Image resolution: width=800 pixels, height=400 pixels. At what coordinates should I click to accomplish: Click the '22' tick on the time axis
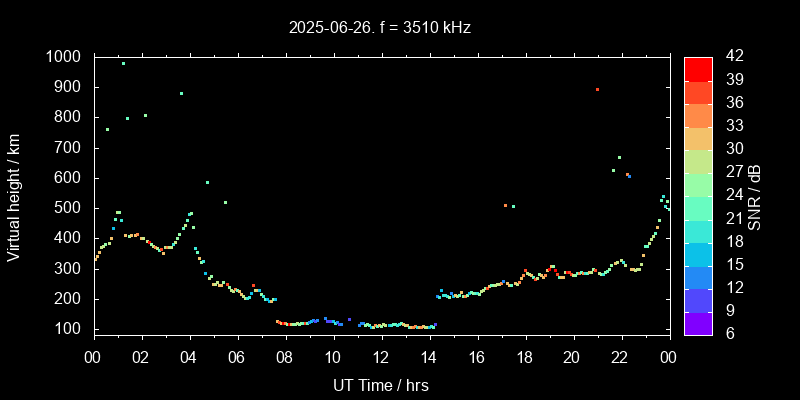(620, 357)
